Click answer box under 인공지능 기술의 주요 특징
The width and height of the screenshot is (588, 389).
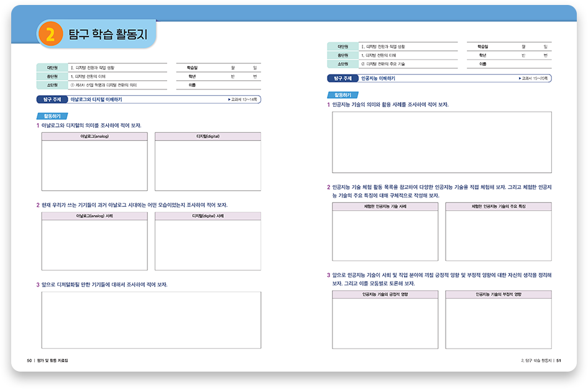point(498,236)
